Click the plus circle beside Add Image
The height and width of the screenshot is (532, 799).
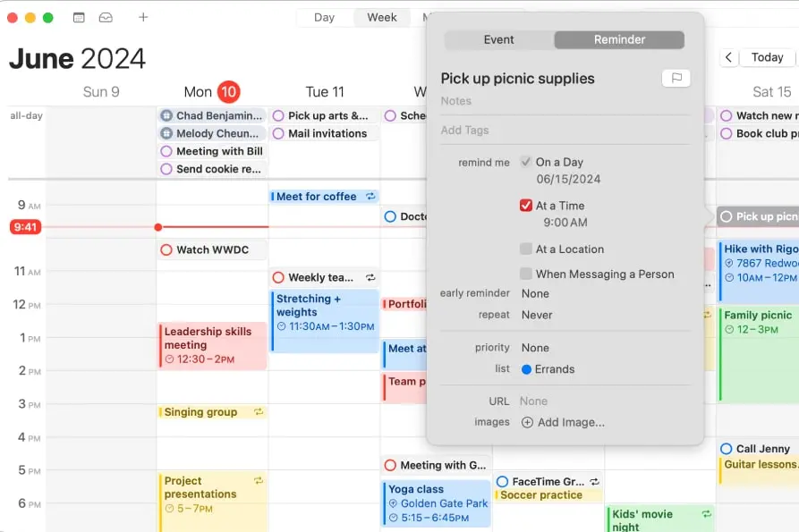[527, 422]
